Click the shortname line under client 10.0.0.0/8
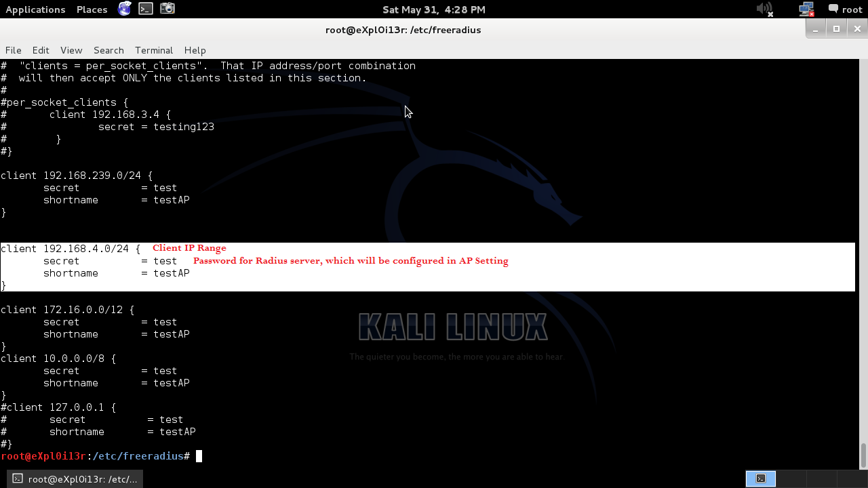 click(x=117, y=383)
